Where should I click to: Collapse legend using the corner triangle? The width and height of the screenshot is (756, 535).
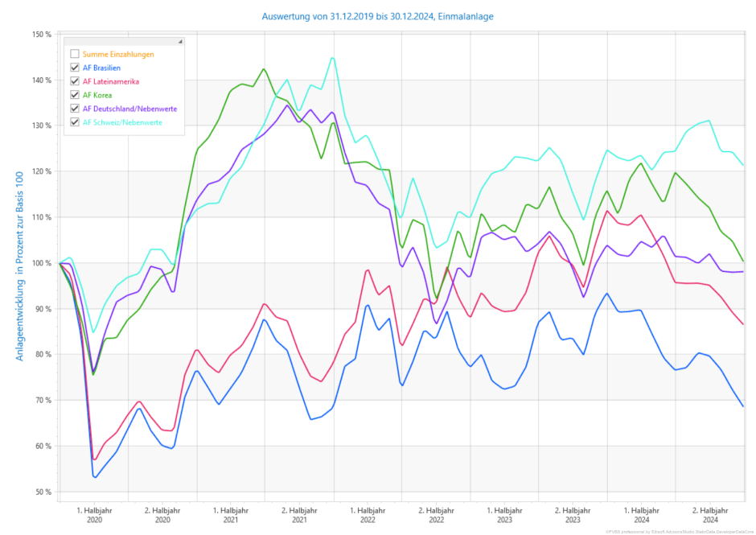point(180,41)
